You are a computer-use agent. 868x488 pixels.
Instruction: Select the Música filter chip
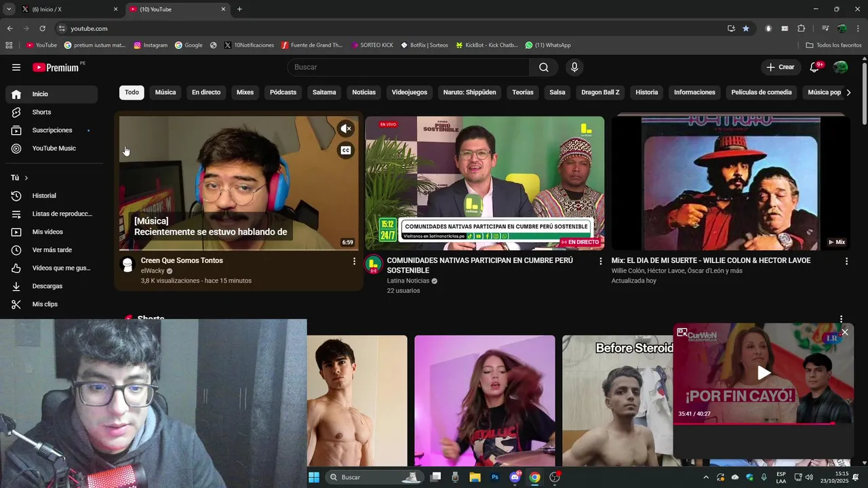[165, 92]
